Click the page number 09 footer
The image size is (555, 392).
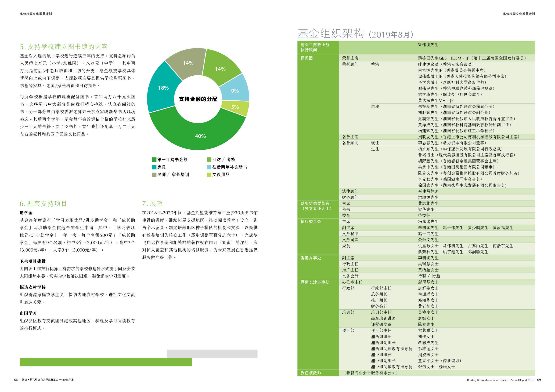539,380
